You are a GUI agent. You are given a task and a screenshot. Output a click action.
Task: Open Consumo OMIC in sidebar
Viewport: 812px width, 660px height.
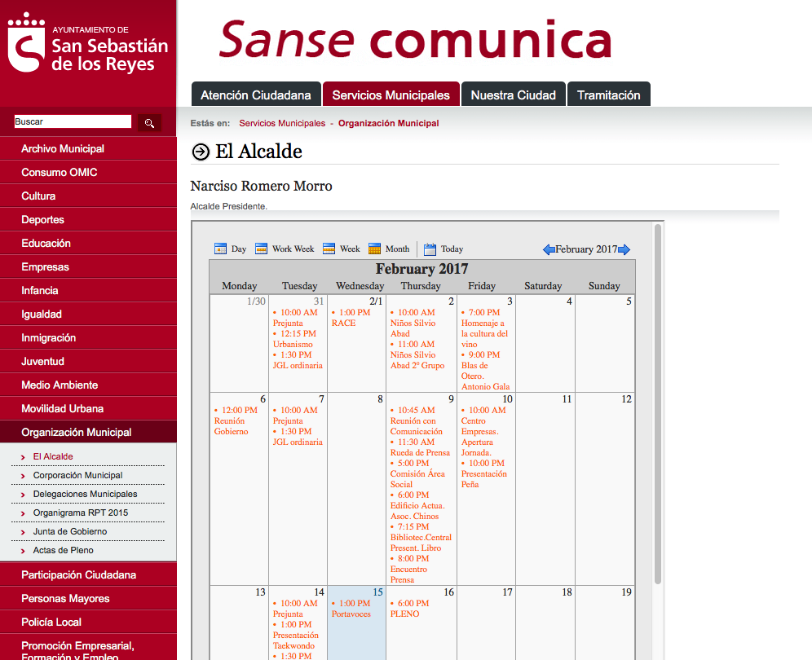(x=88, y=173)
